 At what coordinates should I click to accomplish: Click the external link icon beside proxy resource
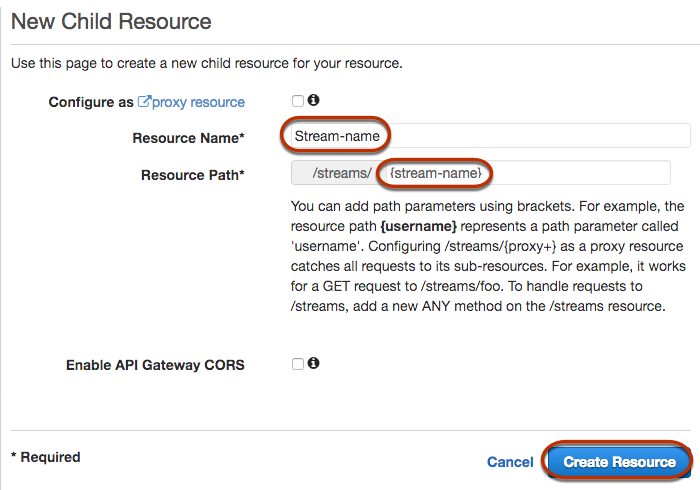point(144,102)
